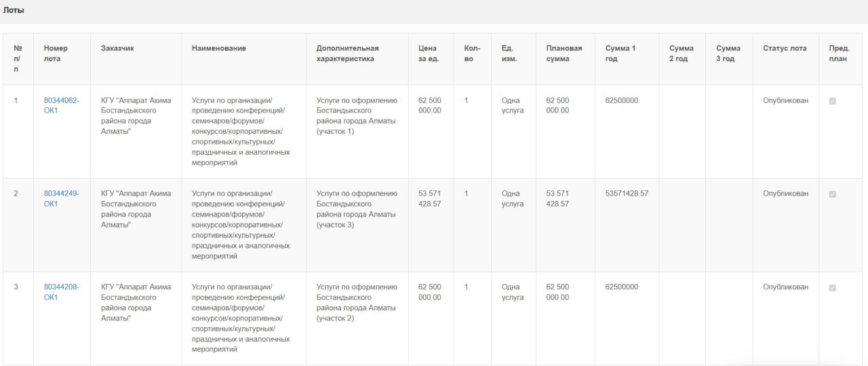Image resolution: width=868 pixels, height=366 pixels.
Task: Click the Кол-во column header
Action: pyautogui.click(x=473, y=54)
